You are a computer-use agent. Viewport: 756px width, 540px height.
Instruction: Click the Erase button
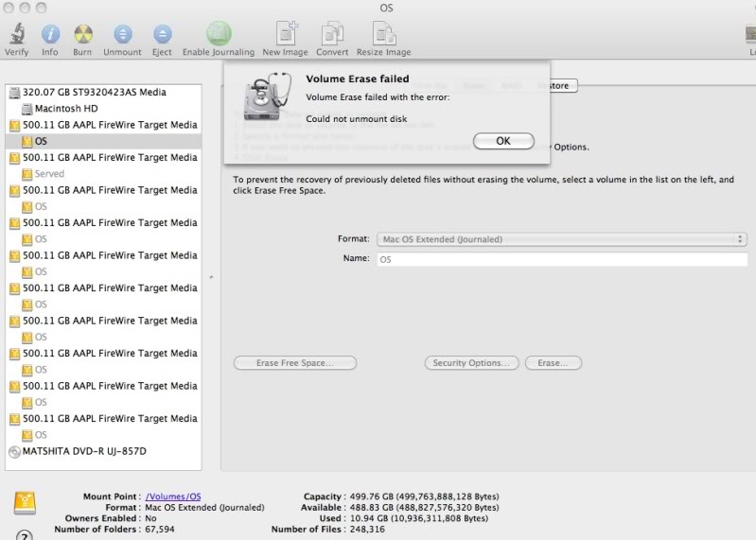[553, 363]
